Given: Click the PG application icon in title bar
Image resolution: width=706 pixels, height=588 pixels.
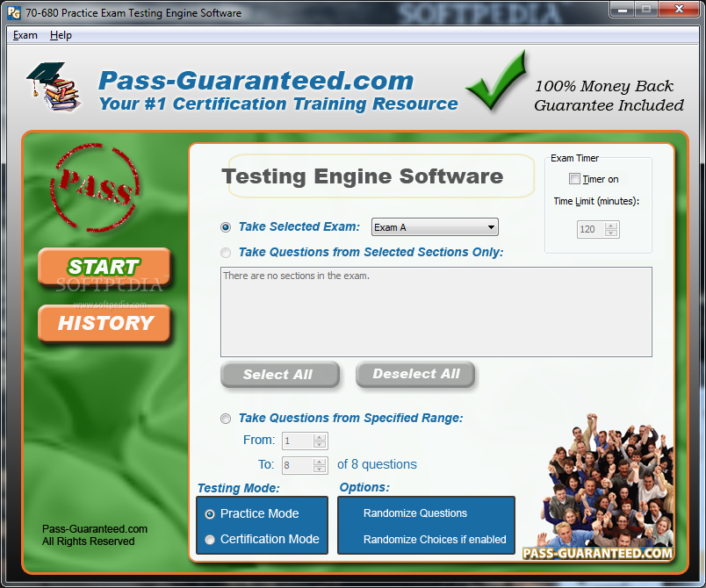Looking at the screenshot, I should tap(14, 12).
